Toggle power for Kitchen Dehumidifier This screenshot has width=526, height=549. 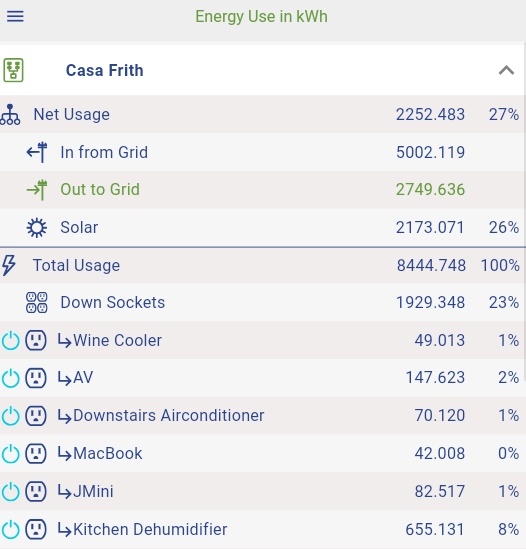pos(11,529)
